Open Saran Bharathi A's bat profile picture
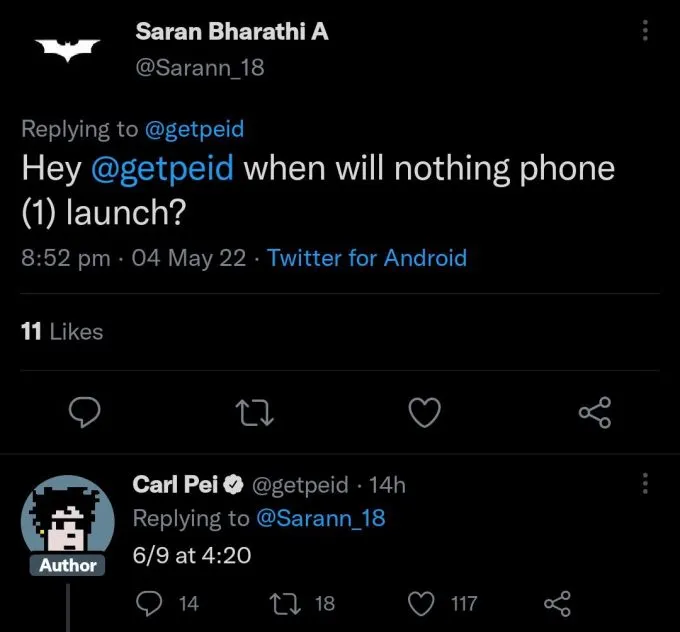The height and width of the screenshot is (632, 680). pos(68,48)
